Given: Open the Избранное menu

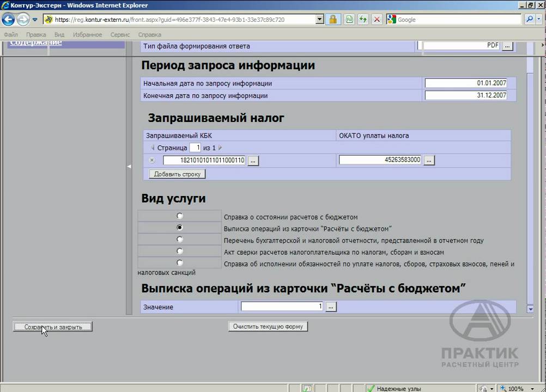Looking at the screenshot, I should tap(87, 34).
